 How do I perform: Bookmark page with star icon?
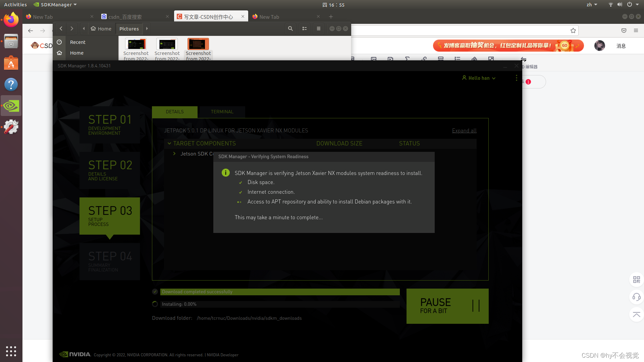(x=573, y=31)
